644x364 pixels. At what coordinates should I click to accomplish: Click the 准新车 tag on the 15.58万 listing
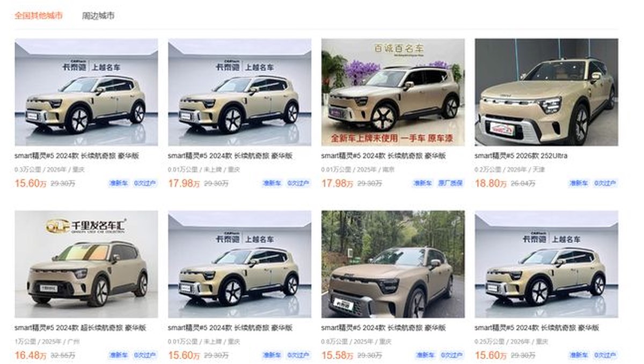point(425,355)
